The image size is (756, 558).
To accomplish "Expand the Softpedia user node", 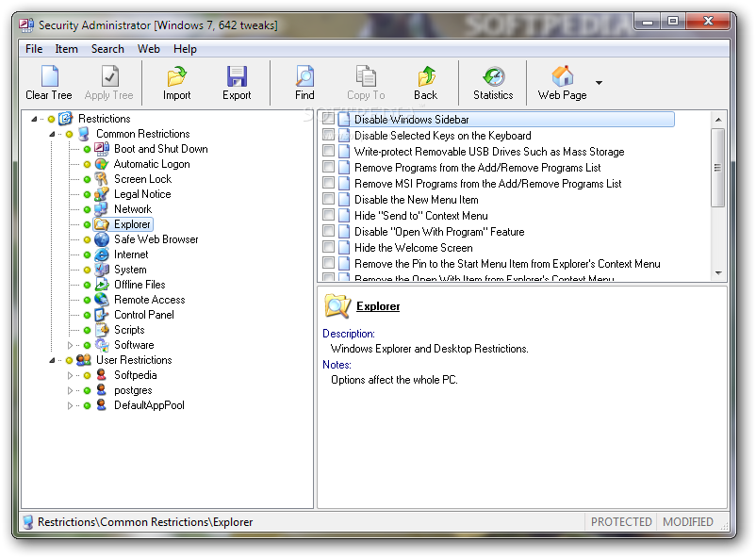I will [70, 375].
